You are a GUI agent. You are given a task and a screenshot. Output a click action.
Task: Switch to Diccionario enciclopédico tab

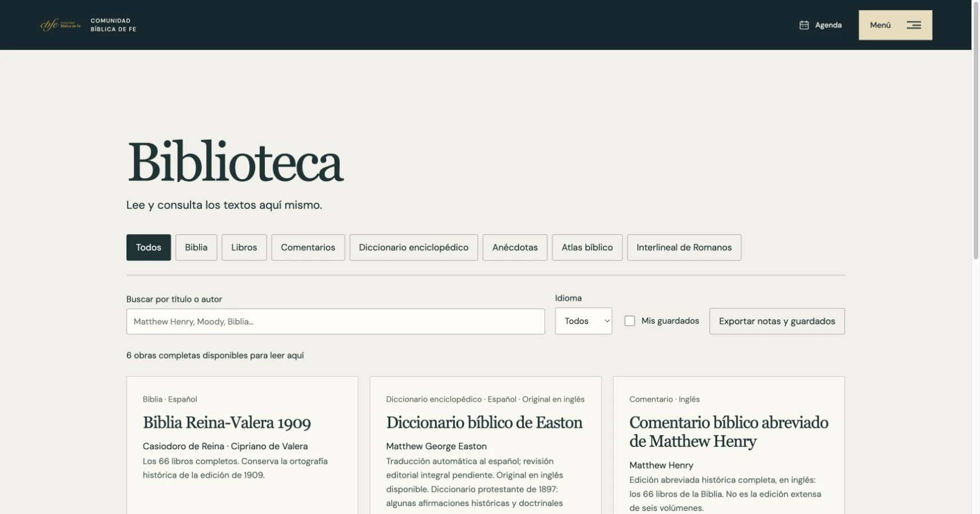414,247
